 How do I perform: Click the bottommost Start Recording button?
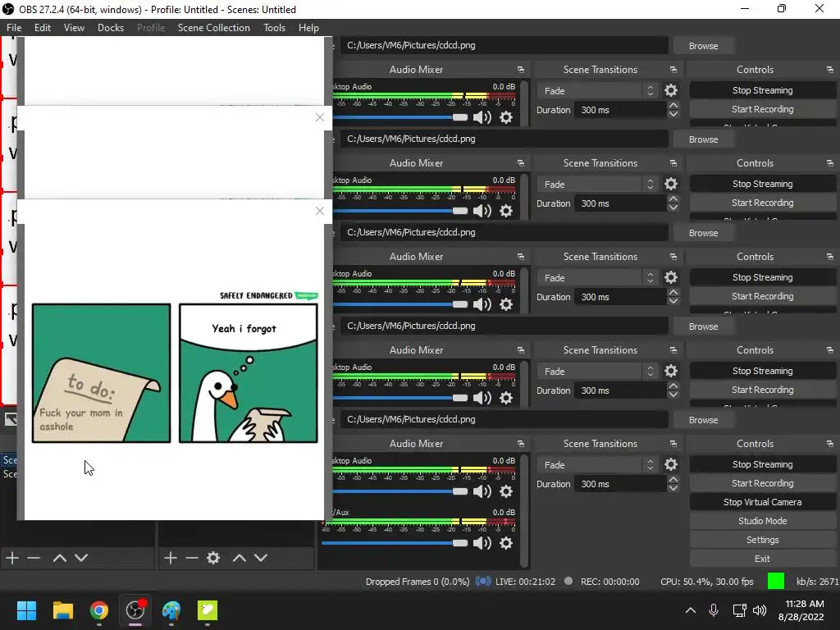click(x=762, y=483)
